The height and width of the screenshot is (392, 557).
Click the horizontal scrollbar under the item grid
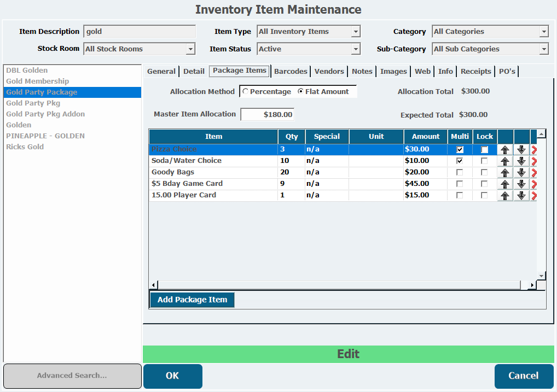(339, 285)
